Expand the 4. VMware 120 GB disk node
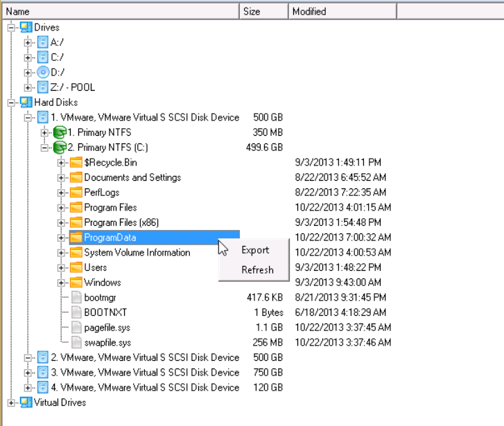504x426 pixels. [28, 388]
